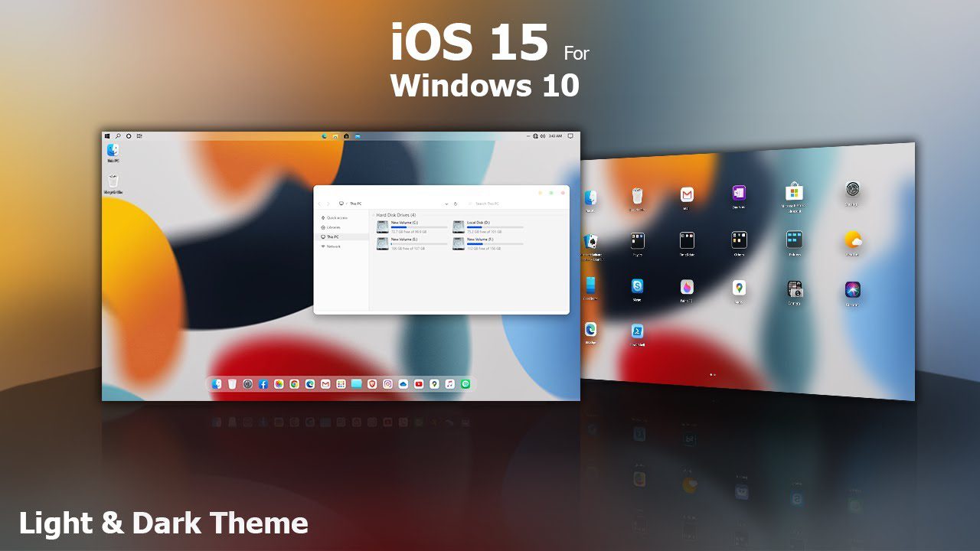The image size is (980, 551).
Task: Select Quick access in Explorer sidebar
Action: (x=334, y=218)
